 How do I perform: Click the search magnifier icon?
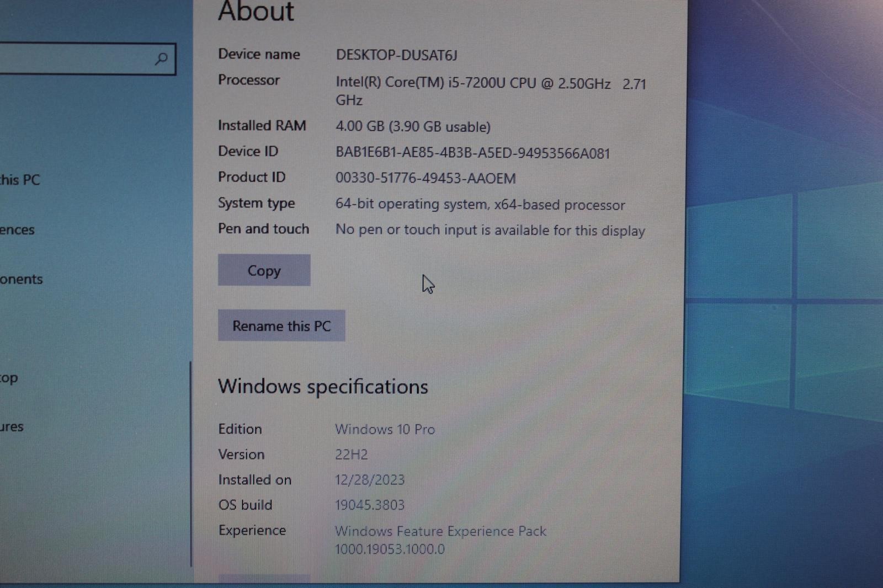click(161, 58)
